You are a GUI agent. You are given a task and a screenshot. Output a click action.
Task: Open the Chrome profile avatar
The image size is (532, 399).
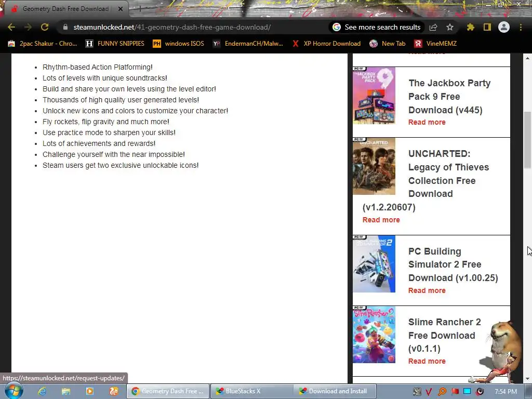pos(504,27)
